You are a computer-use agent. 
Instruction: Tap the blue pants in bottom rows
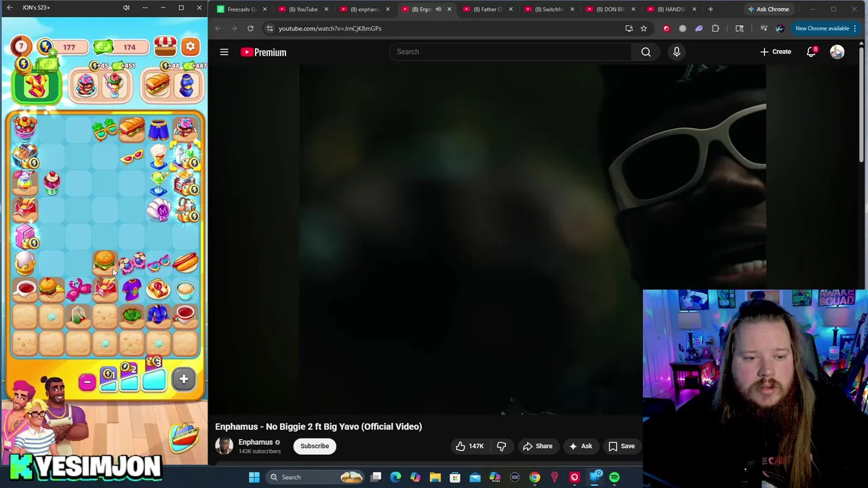click(x=158, y=315)
